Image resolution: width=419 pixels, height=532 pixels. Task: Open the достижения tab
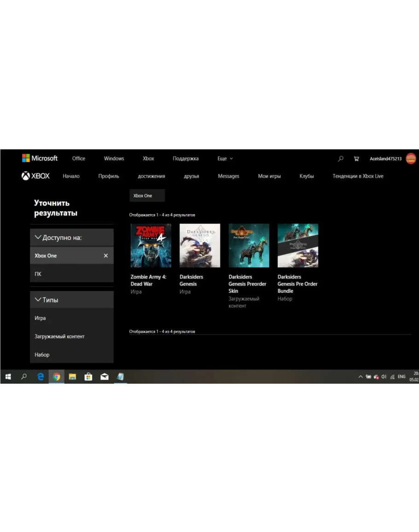coord(151,176)
